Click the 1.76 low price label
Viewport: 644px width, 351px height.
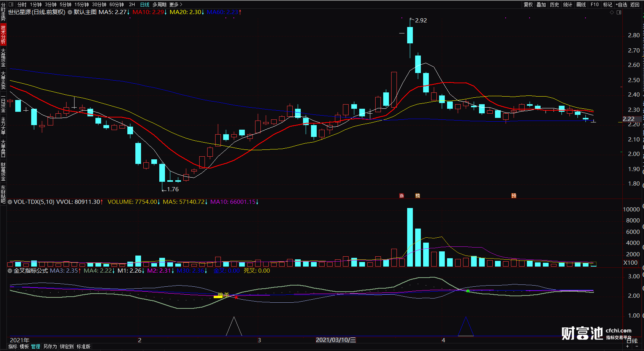click(x=173, y=189)
